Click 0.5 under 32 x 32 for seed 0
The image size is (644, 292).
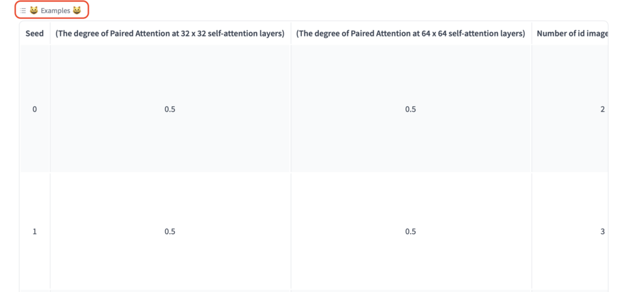170,109
